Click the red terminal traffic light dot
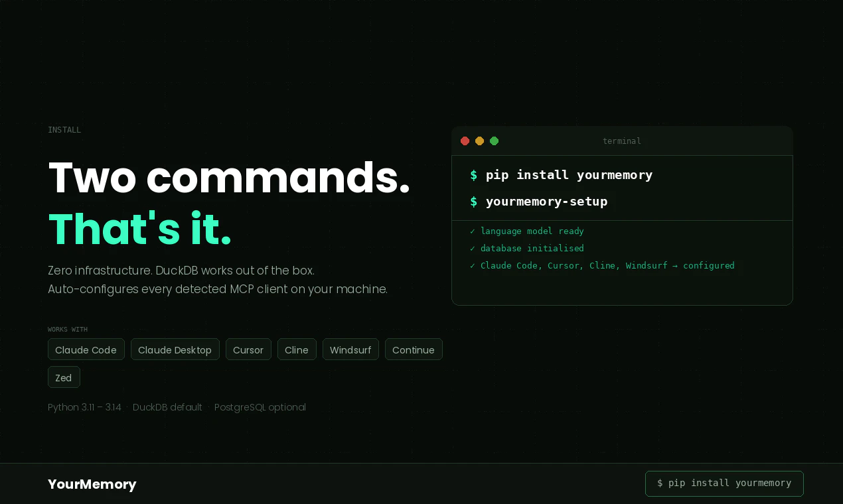 465,141
